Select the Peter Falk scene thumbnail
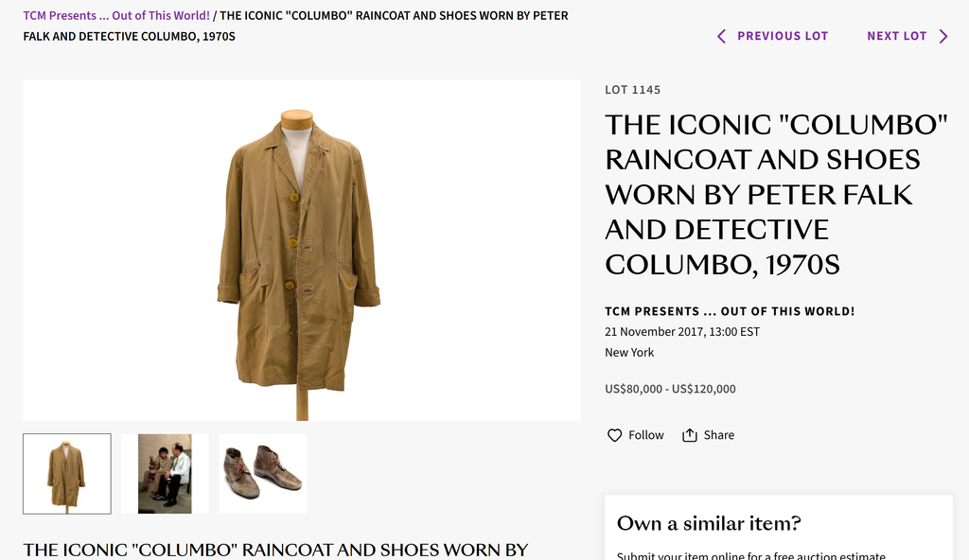The width and height of the screenshot is (969, 560). click(165, 474)
